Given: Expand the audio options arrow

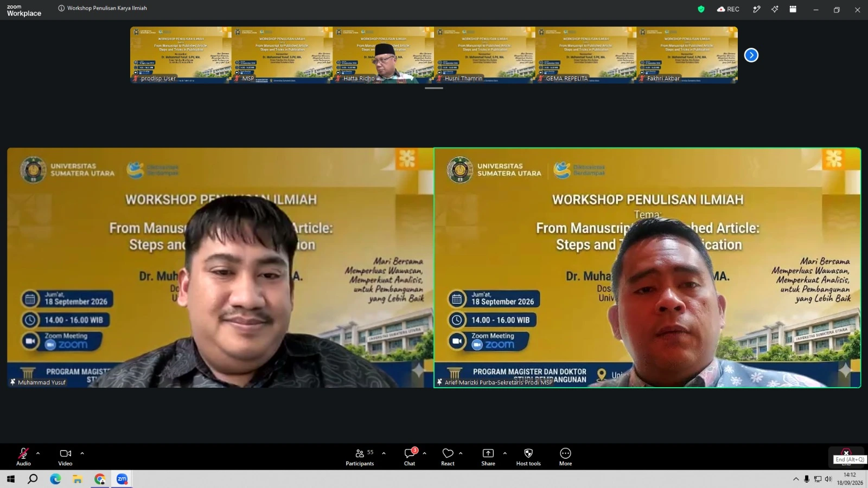Looking at the screenshot, I should [x=38, y=453].
